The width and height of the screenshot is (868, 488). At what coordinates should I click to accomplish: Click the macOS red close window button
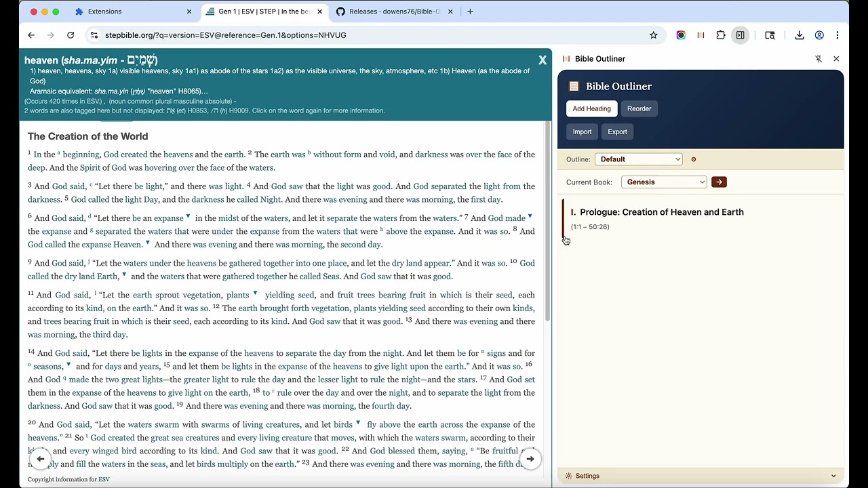point(34,12)
